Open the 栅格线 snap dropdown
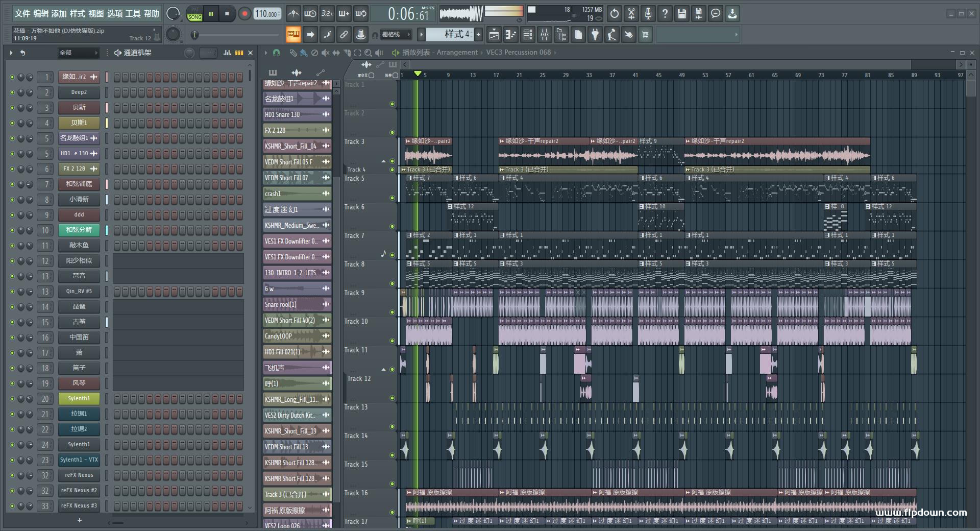The width and height of the screenshot is (980, 531). coord(395,35)
